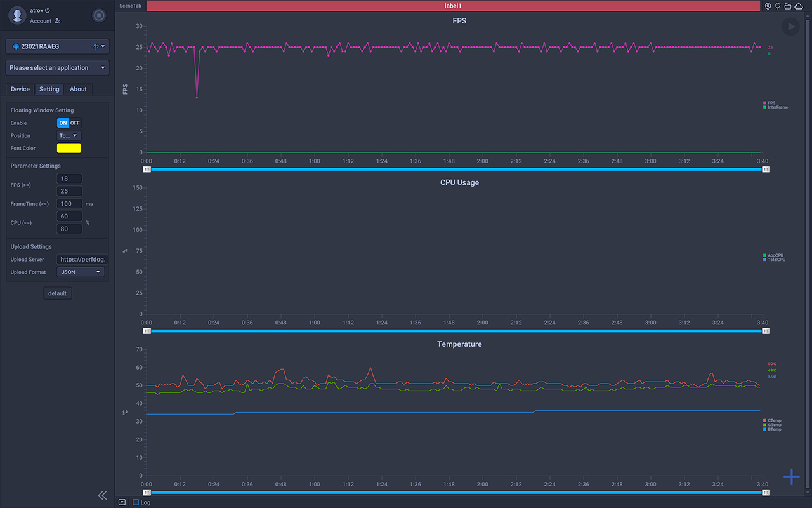Click the location pin icon in top bar
This screenshot has width=812, height=508.
768,6
